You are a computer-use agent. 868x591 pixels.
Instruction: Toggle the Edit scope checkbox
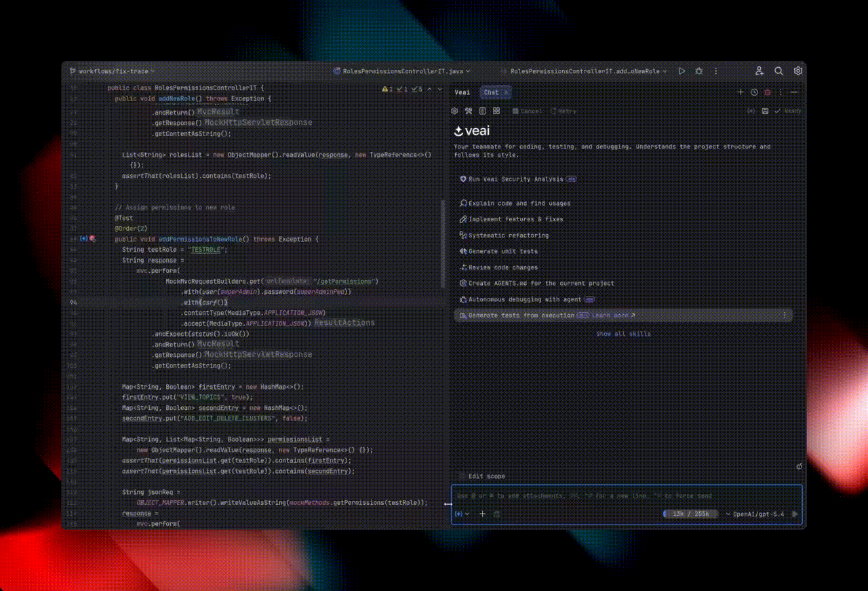click(461, 476)
